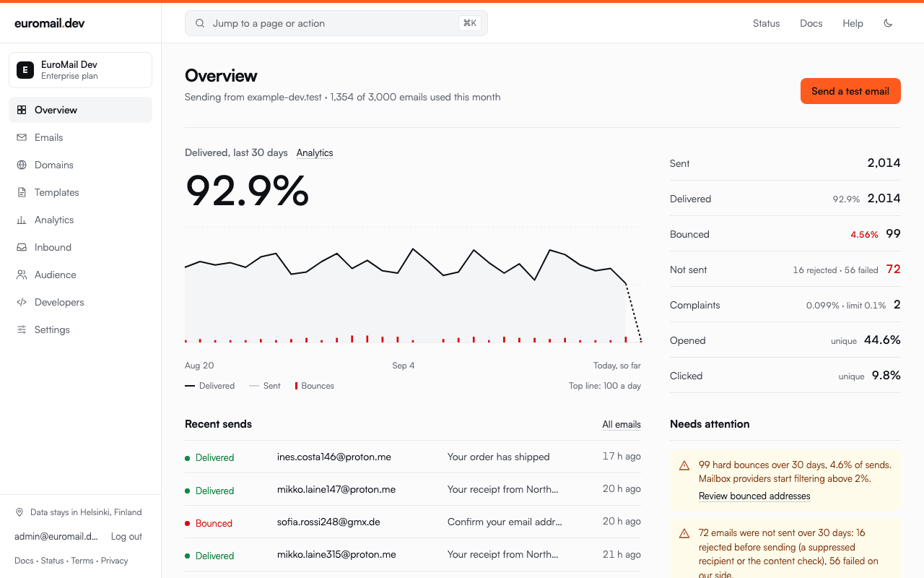Click the Settings sliders icon
The width and height of the screenshot is (924, 578).
[x=22, y=329]
